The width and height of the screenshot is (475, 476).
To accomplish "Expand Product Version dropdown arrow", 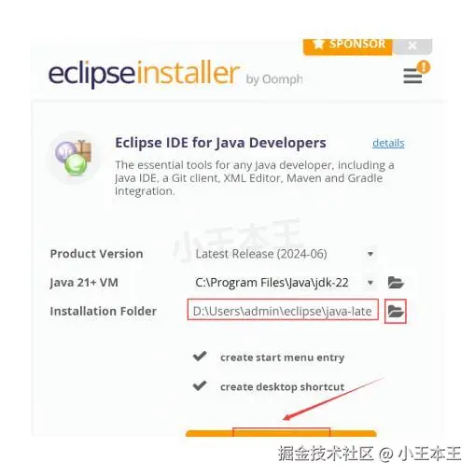I will [x=370, y=254].
